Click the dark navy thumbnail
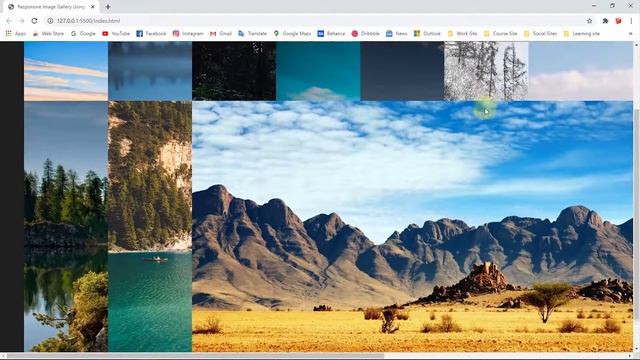The height and width of the screenshot is (360, 640). (x=402, y=71)
